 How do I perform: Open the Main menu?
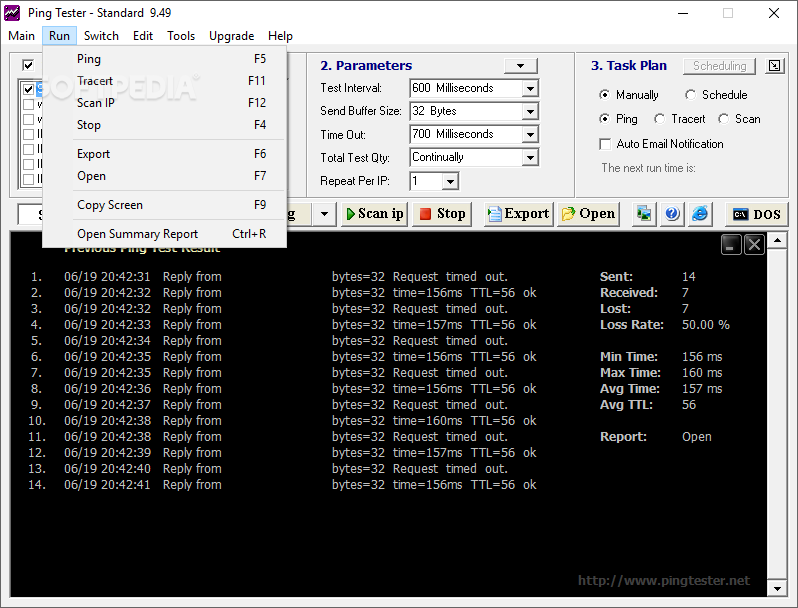(21, 36)
